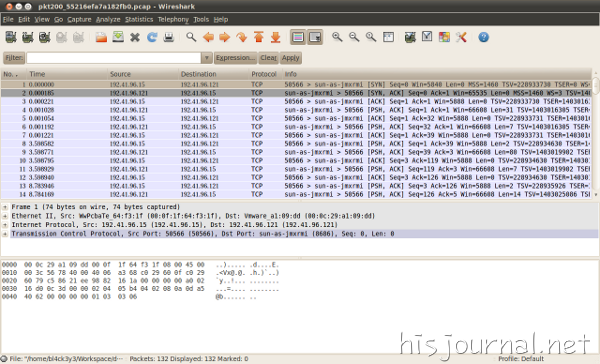Zoom in on packet text
600x364 pixels.
pos(337,37)
